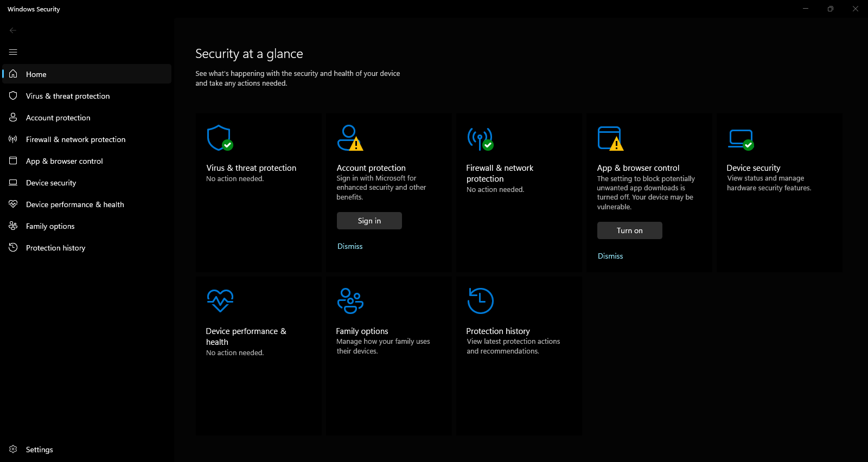The height and width of the screenshot is (462, 868).
Task: Choose the Family options sidebar label
Action: (50, 226)
